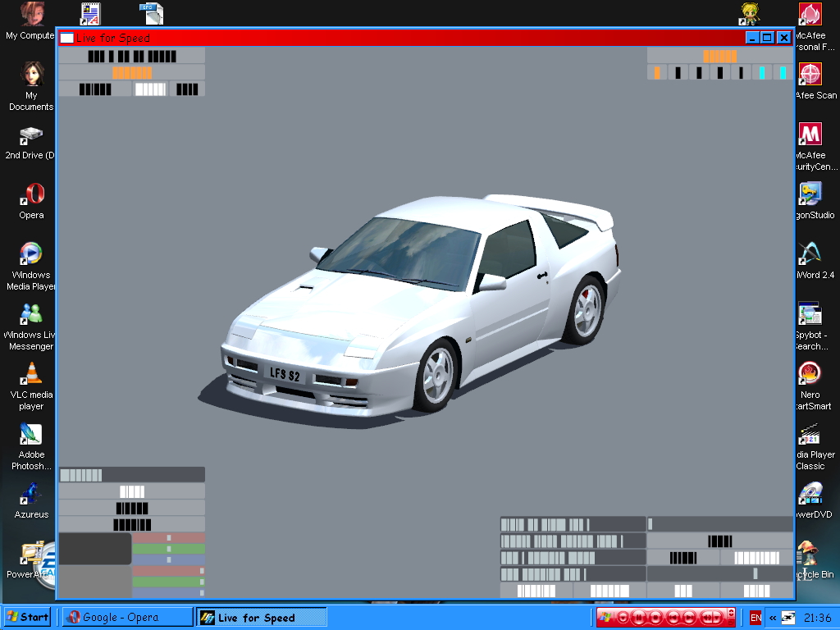Click the green colour slider with centred handle
Image resolution: width=840 pixels, height=630 pixels.
(x=169, y=549)
